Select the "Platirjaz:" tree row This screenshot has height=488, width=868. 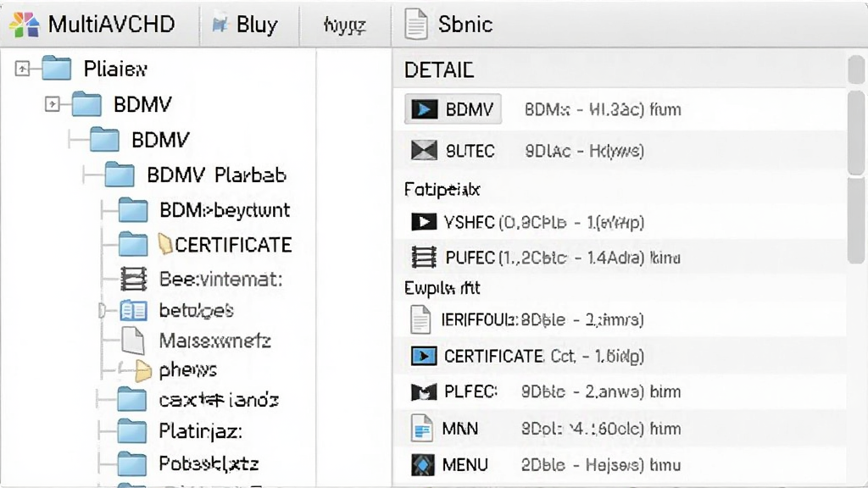pyautogui.click(x=180, y=431)
